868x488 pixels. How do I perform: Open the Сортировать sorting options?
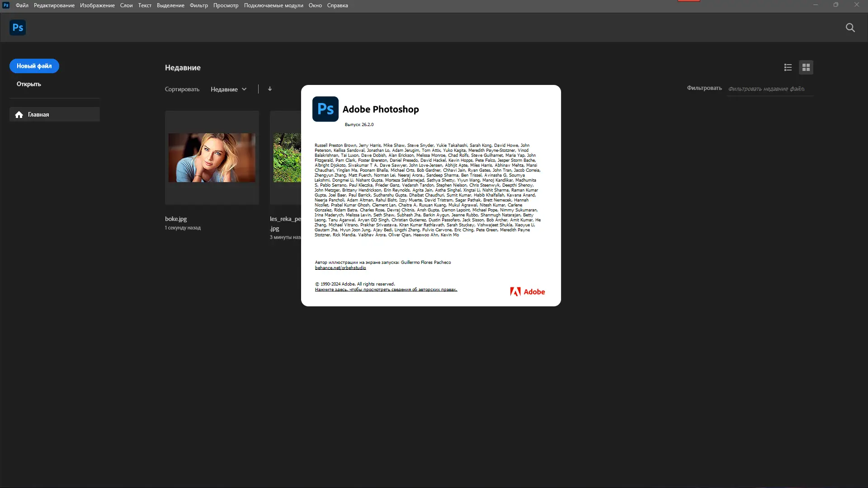point(182,89)
